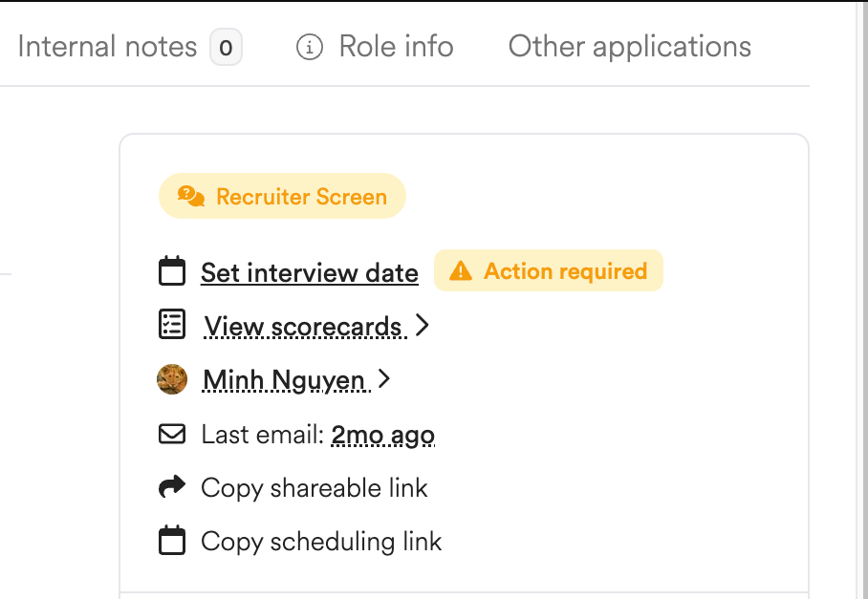The width and height of the screenshot is (868, 599).
Task: Copy shareable link text button
Action: (314, 488)
